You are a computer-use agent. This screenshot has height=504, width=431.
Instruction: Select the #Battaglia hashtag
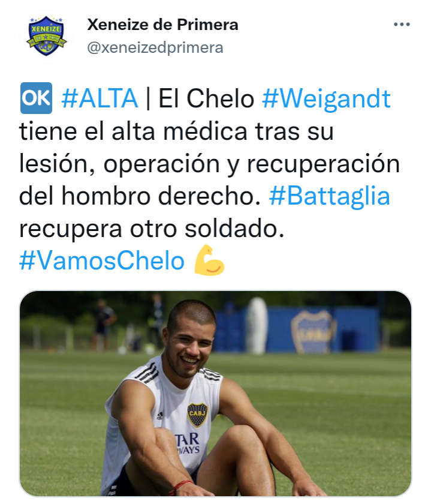pyautogui.click(x=330, y=196)
